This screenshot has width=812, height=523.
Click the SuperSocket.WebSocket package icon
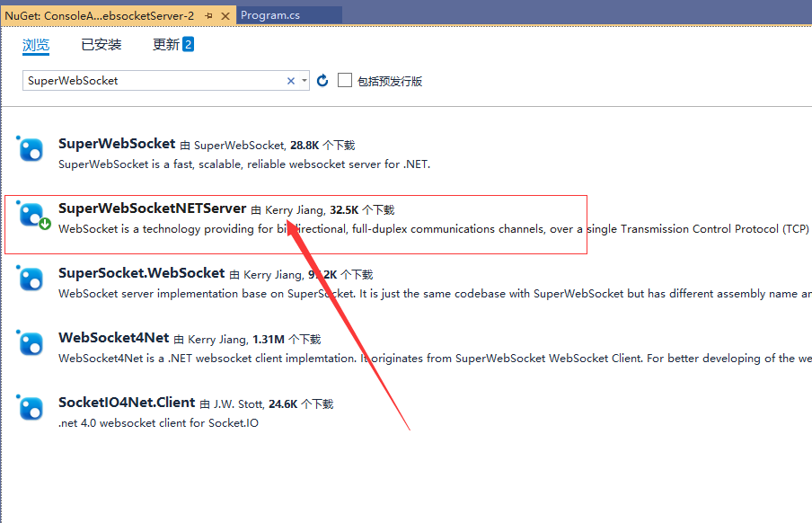click(x=31, y=279)
